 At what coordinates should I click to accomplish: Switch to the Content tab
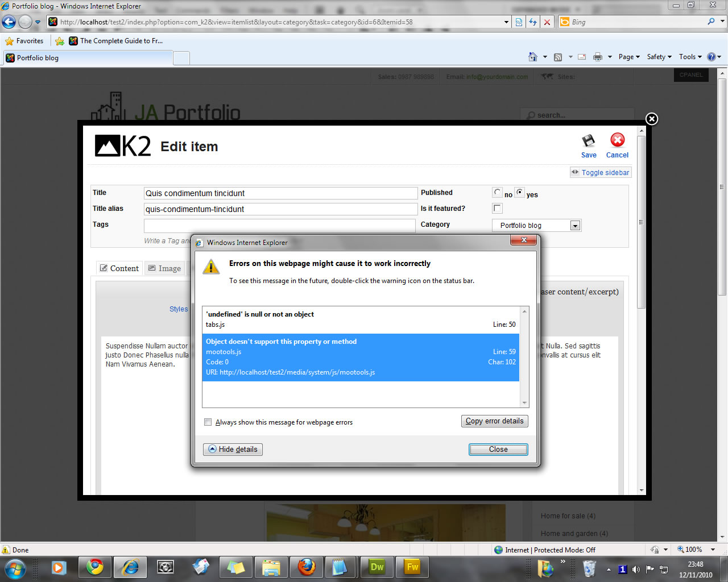(x=119, y=268)
